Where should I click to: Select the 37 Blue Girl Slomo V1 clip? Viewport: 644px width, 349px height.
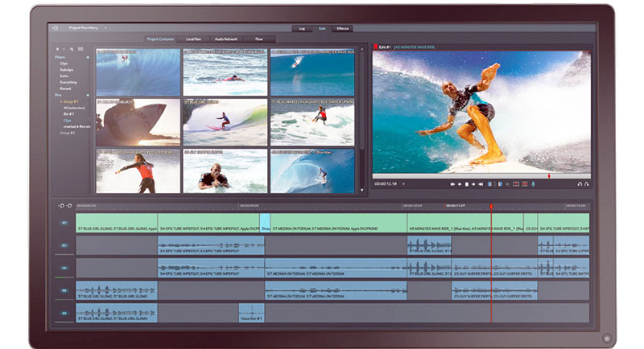coord(117,223)
